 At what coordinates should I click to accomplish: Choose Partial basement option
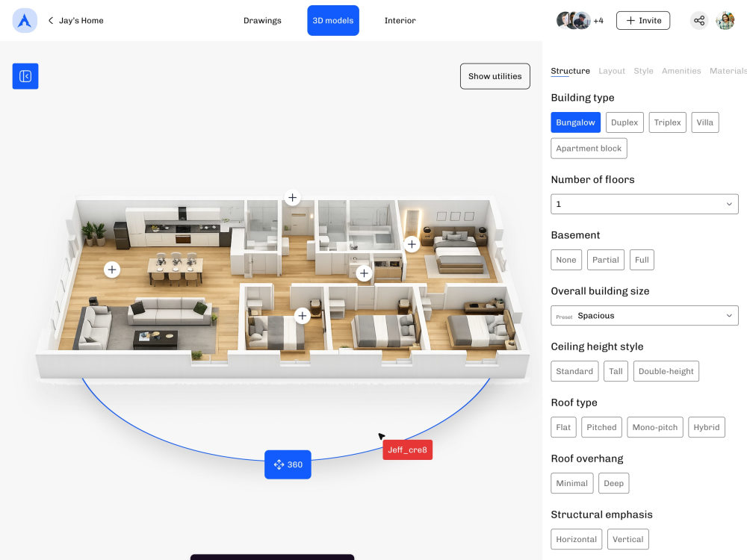pyautogui.click(x=606, y=260)
